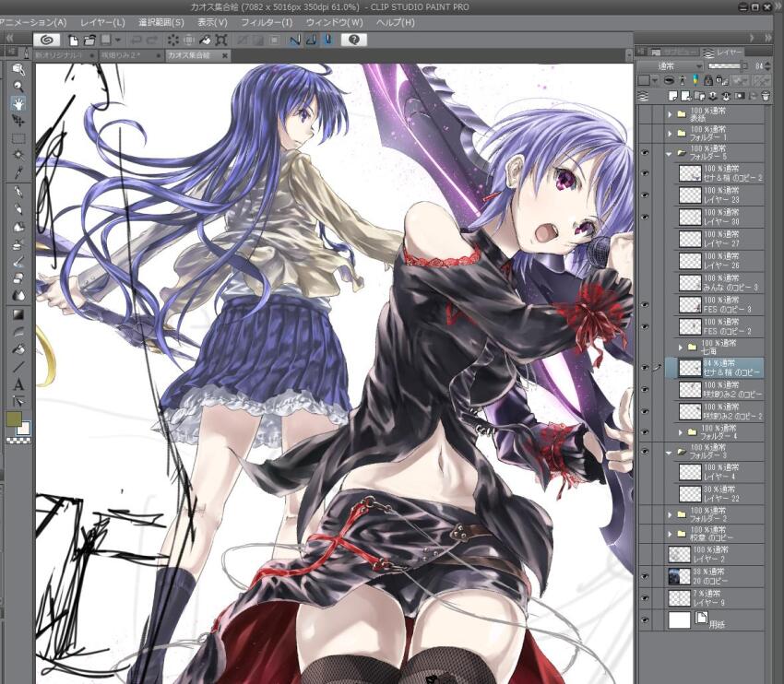
Task: Open the 表示(V) menu
Action: (x=212, y=22)
